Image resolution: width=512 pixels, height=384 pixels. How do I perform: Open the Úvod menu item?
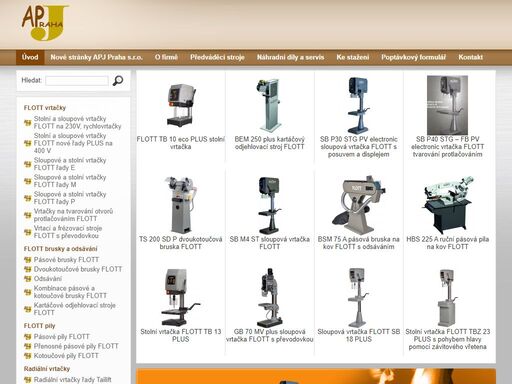click(30, 57)
